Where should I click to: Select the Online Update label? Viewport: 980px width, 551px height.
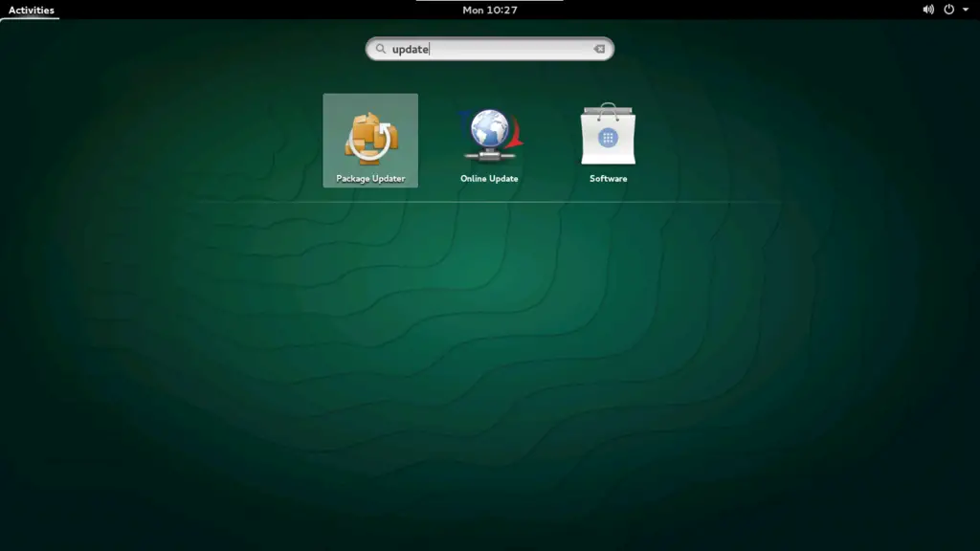click(x=489, y=179)
